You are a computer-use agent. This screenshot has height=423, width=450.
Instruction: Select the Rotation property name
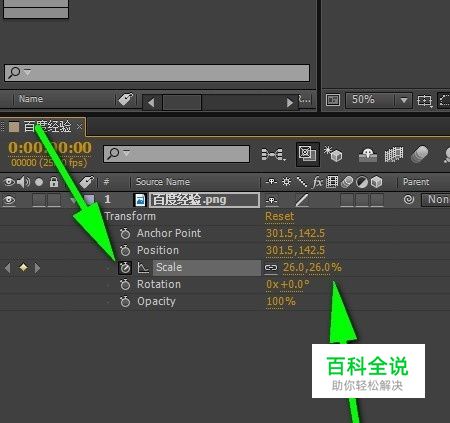[159, 284]
